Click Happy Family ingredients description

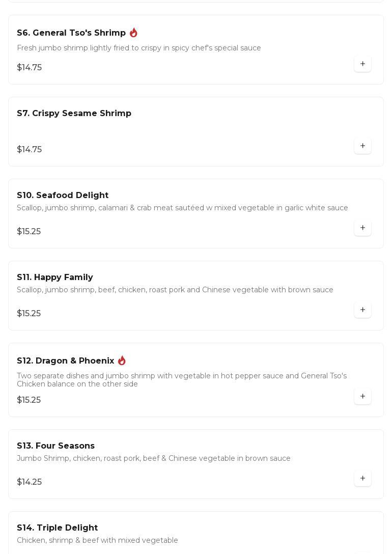[x=175, y=290]
